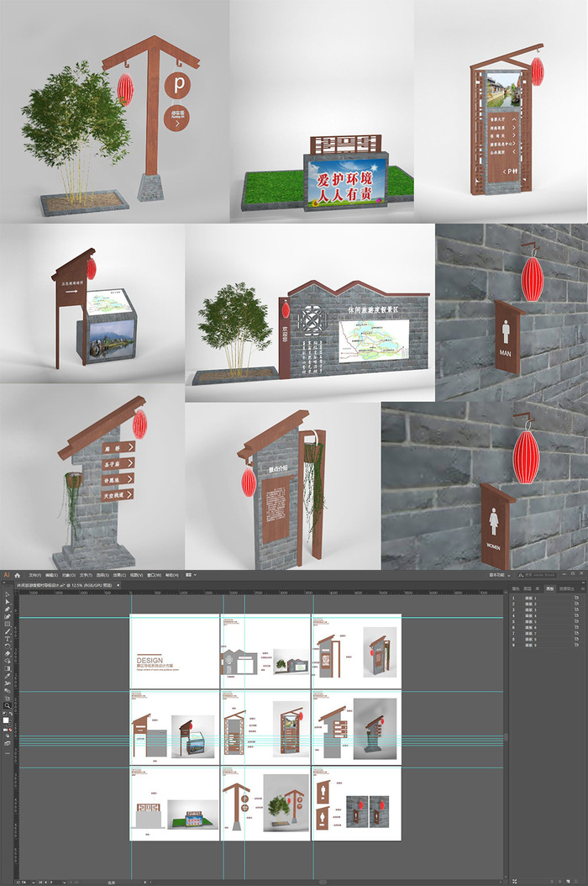Expand the 基本功能 workspace dropdown
Image resolution: width=588 pixels, height=886 pixels.
point(498,575)
